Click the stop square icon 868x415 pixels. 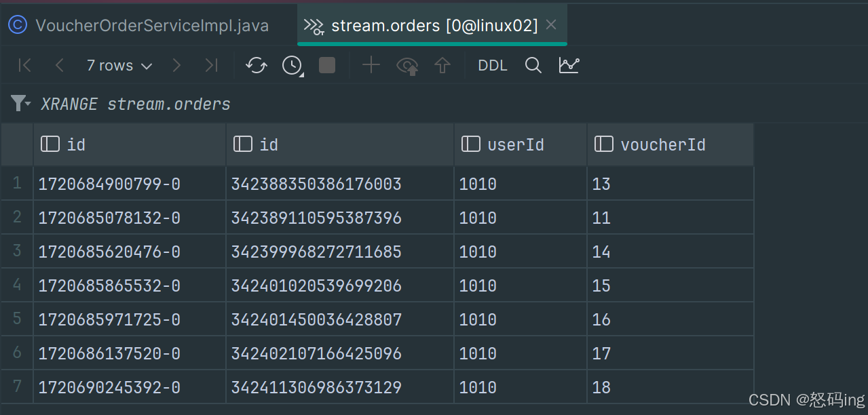[x=327, y=65]
